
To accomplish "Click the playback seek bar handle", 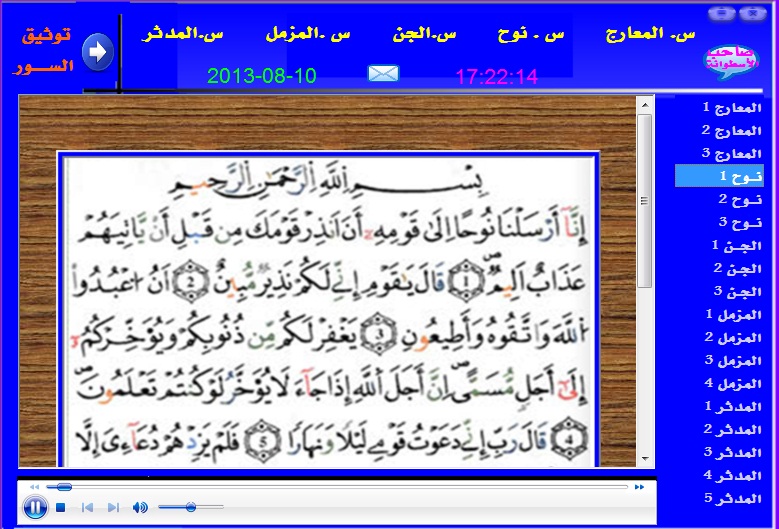I will pyautogui.click(x=64, y=487).
